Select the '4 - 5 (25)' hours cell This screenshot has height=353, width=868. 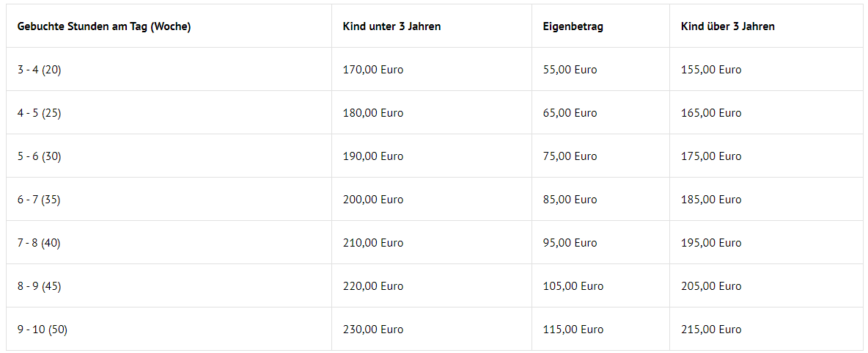point(40,113)
